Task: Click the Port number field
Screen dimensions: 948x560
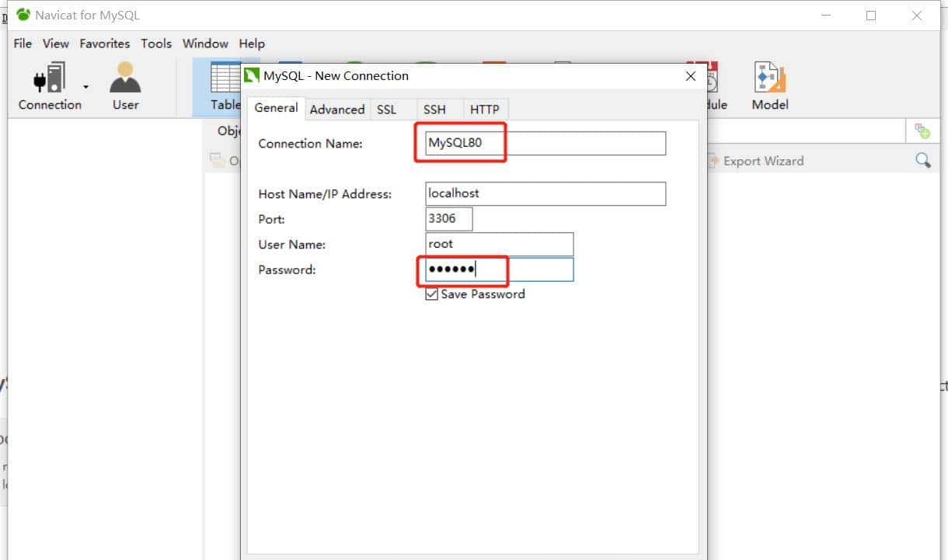Action: 449,219
